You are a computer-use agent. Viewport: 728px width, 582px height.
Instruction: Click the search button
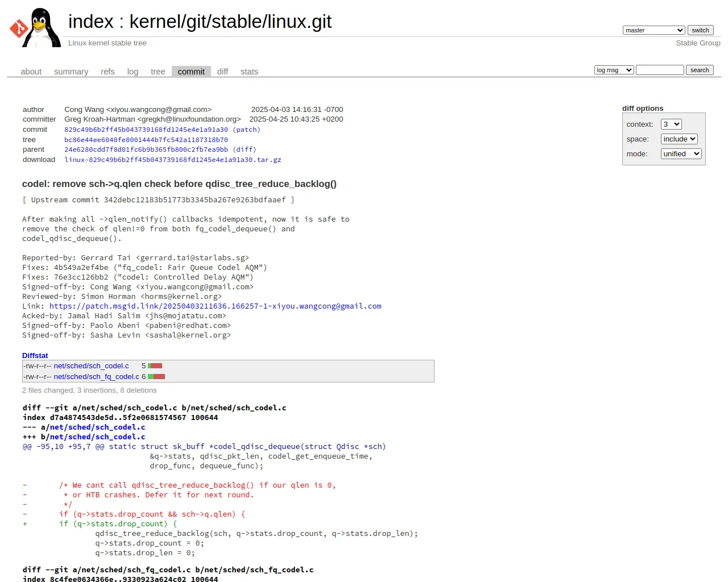700,70
